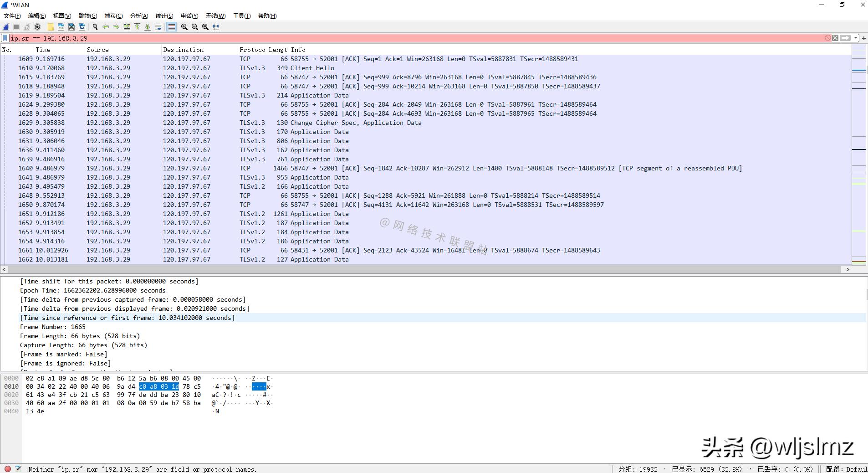Click the zoom in magnifier icon

pyautogui.click(x=184, y=27)
